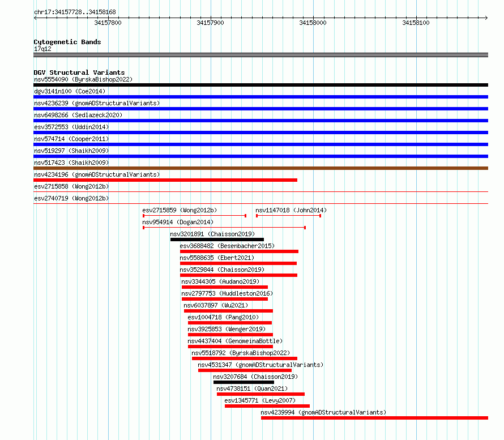Click the chr17:34157728..34158168 region label

[x=75, y=12]
